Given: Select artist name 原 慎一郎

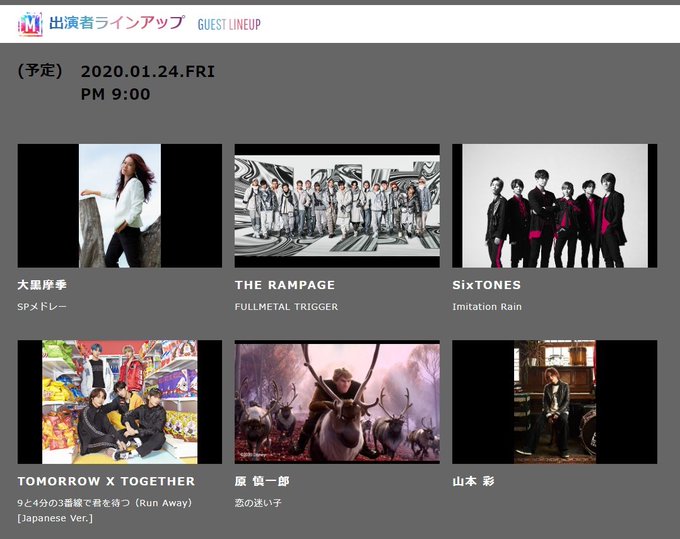Looking at the screenshot, I should [x=262, y=481].
